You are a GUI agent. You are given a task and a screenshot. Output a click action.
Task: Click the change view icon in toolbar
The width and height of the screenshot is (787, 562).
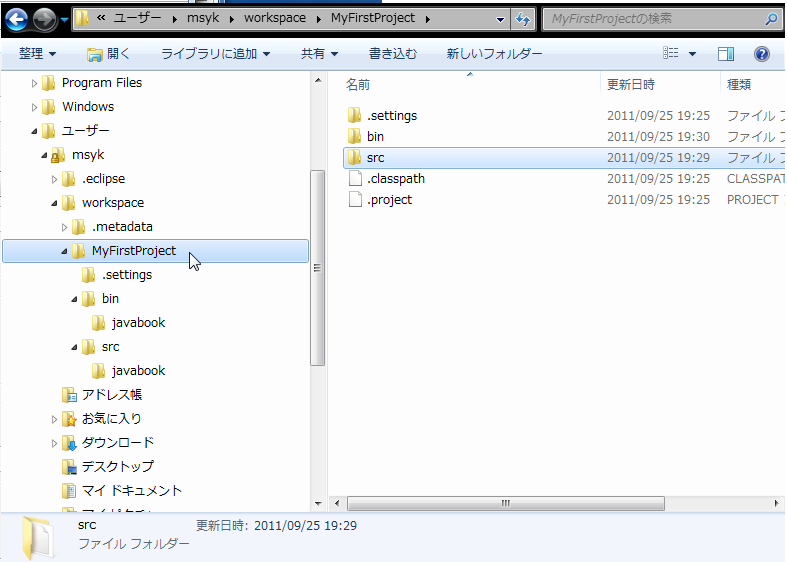point(672,54)
